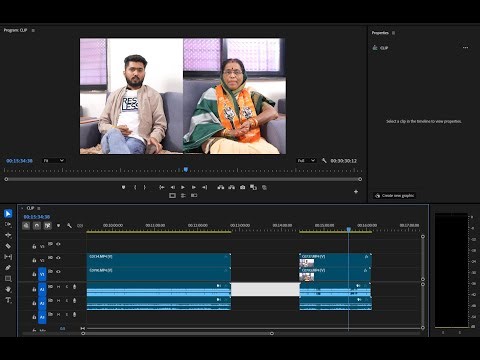Toggle eye on highlighted V1 track
480x360 pixels.
pos(58,271)
